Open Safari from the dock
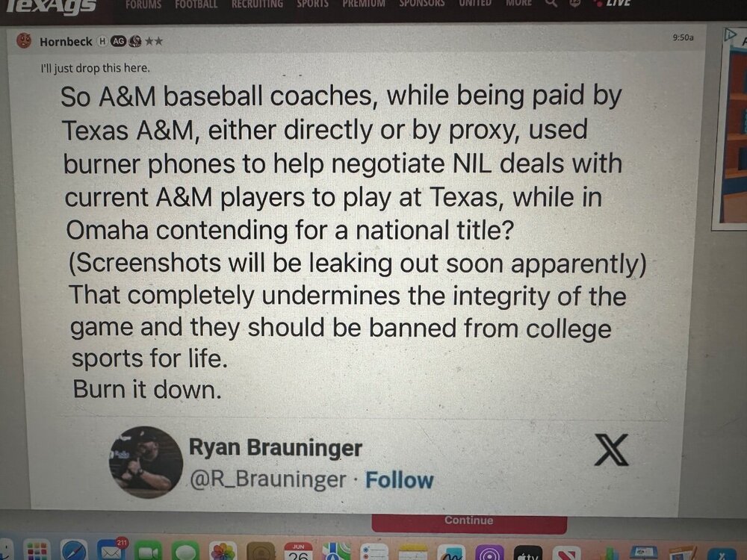 click(x=74, y=551)
